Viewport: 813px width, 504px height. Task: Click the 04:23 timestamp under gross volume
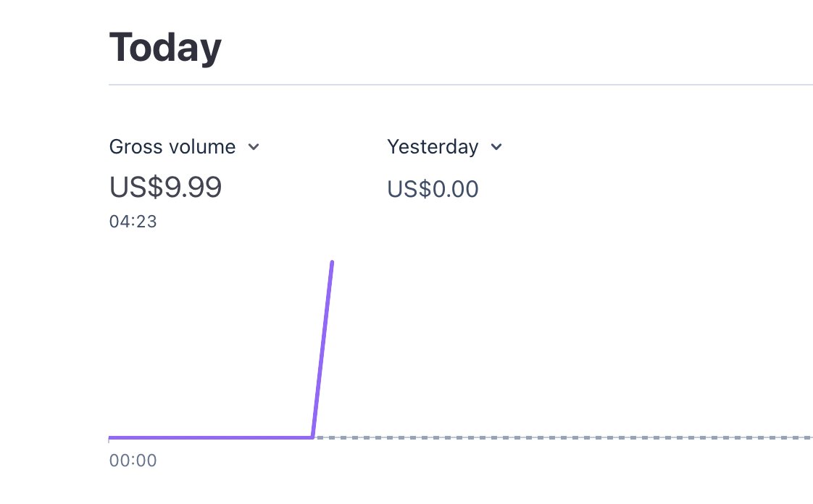tap(133, 222)
